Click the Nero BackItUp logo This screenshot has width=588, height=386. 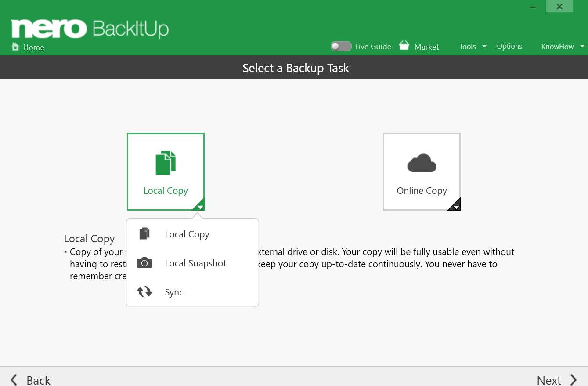[90, 29]
